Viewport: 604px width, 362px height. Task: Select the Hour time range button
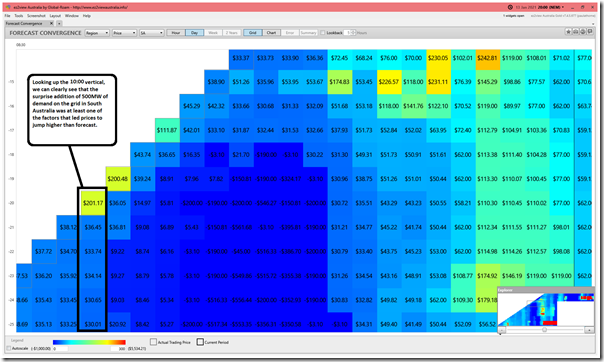click(176, 33)
